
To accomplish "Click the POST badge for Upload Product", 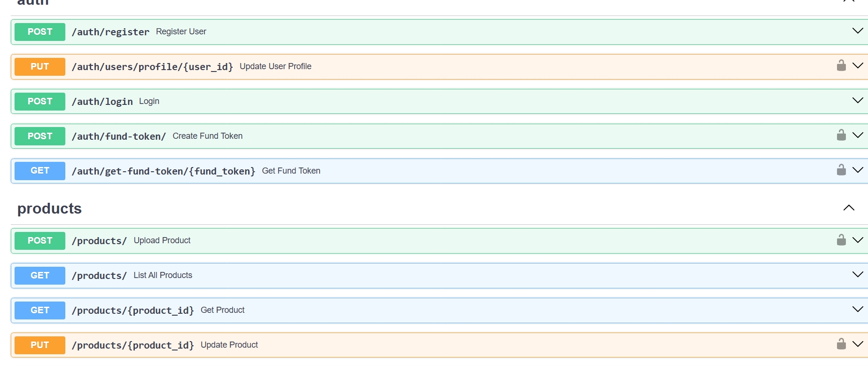I will click(x=40, y=241).
